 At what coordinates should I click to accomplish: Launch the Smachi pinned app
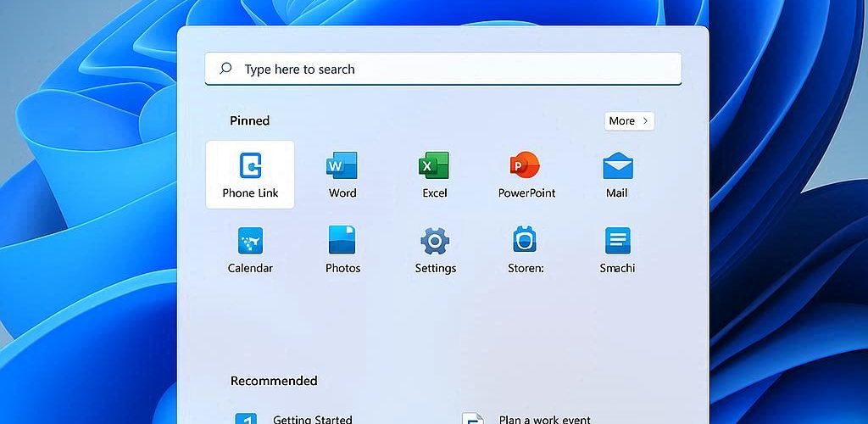[617, 249]
